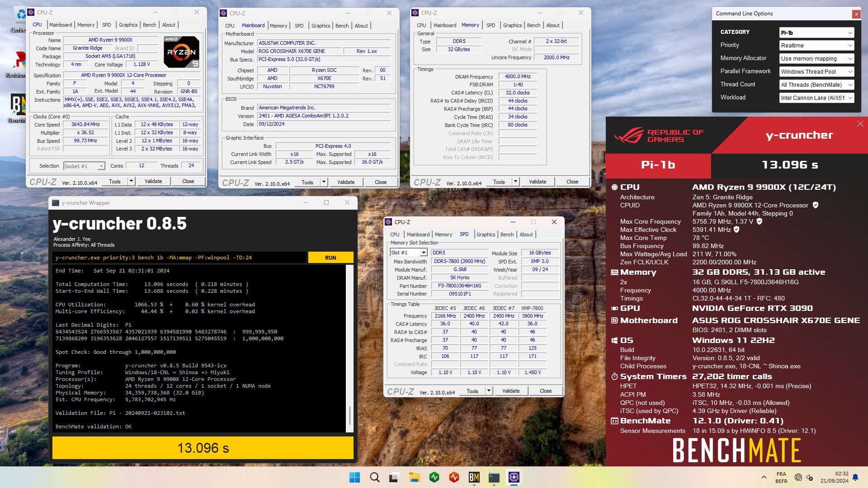Expand Tools arrow in Mainboard CPU-Z window
The image size is (868, 488).
(x=324, y=182)
